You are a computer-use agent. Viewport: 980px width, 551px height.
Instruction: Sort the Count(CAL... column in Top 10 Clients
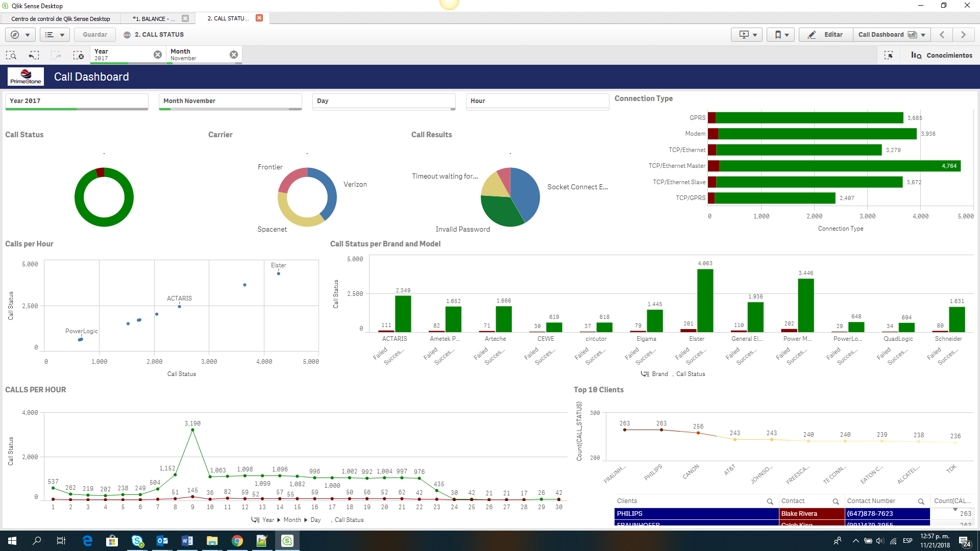952,501
